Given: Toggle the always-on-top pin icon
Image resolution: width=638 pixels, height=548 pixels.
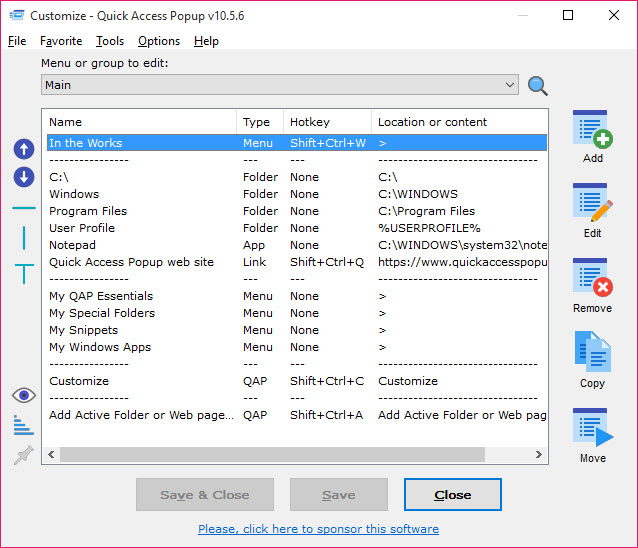Looking at the screenshot, I should coord(24,455).
